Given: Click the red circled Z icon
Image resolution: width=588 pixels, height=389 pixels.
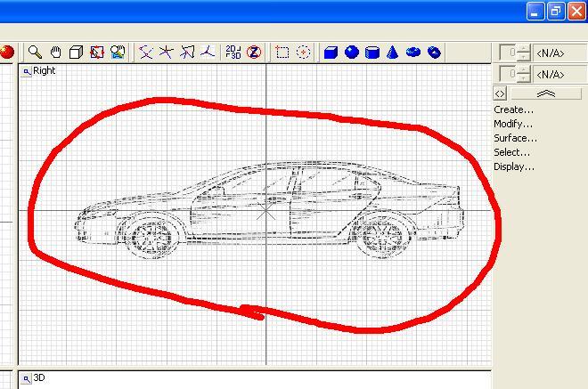Looking at the screenshot, I should coord(253,53).
